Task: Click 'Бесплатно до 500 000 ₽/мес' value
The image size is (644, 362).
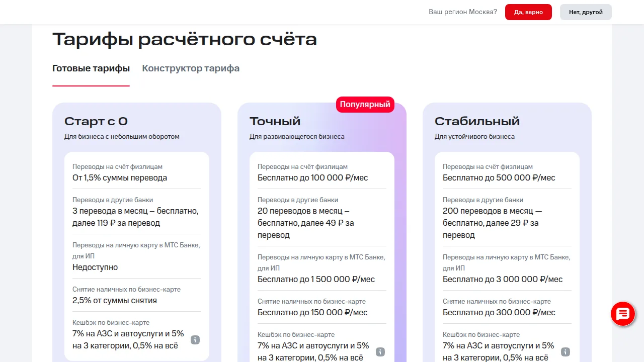Action: [x=499, y=177]
